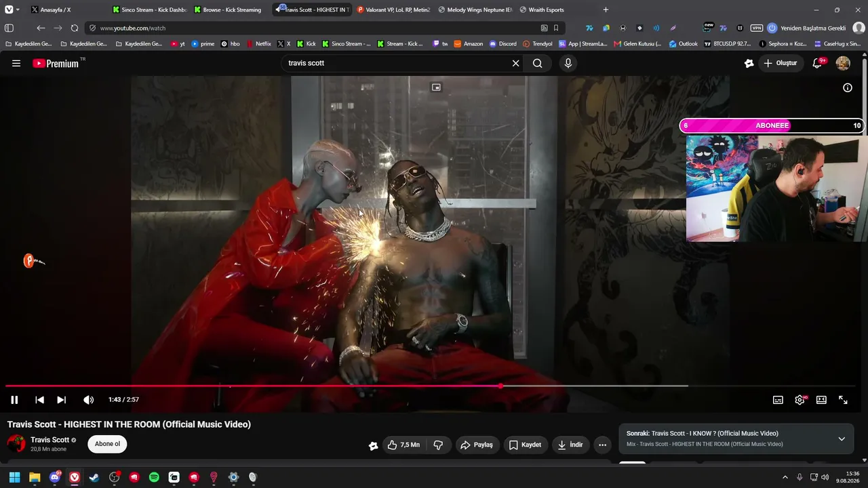Dislike the video

[x=438, y=445]
